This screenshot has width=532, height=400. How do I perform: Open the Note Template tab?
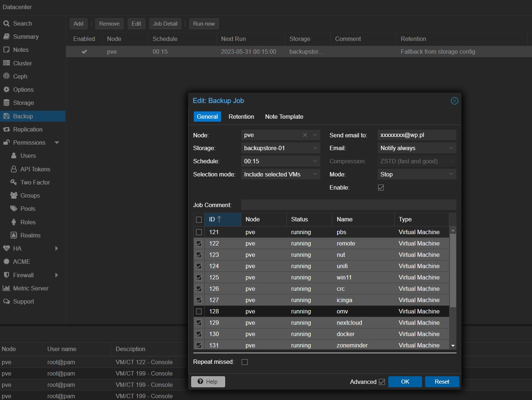[x=284, y=117]
